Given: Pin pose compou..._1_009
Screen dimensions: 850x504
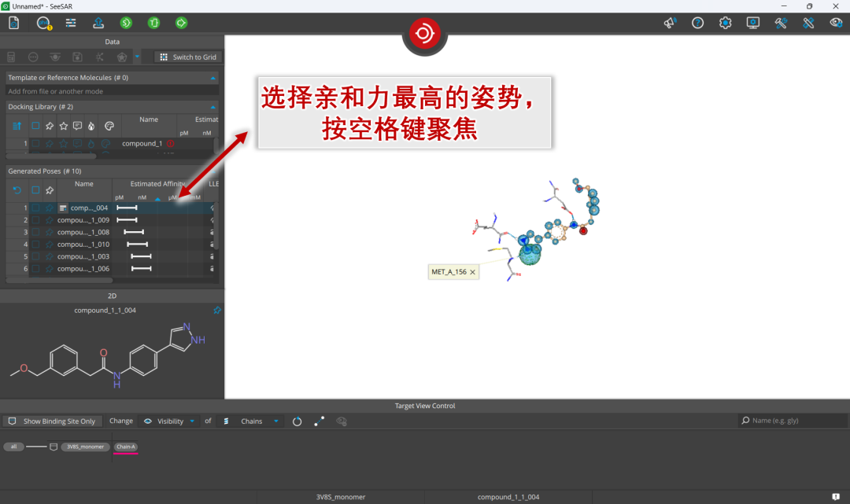Looking at the screenshot, I should [x=50, y=220].
